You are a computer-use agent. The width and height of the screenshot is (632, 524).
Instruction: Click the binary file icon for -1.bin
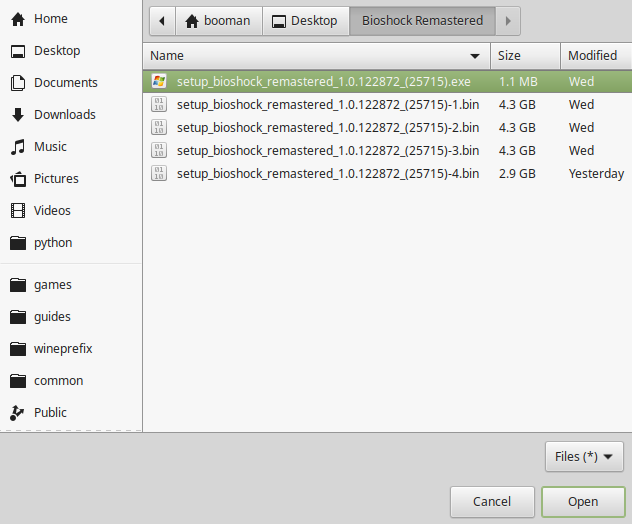159,104
